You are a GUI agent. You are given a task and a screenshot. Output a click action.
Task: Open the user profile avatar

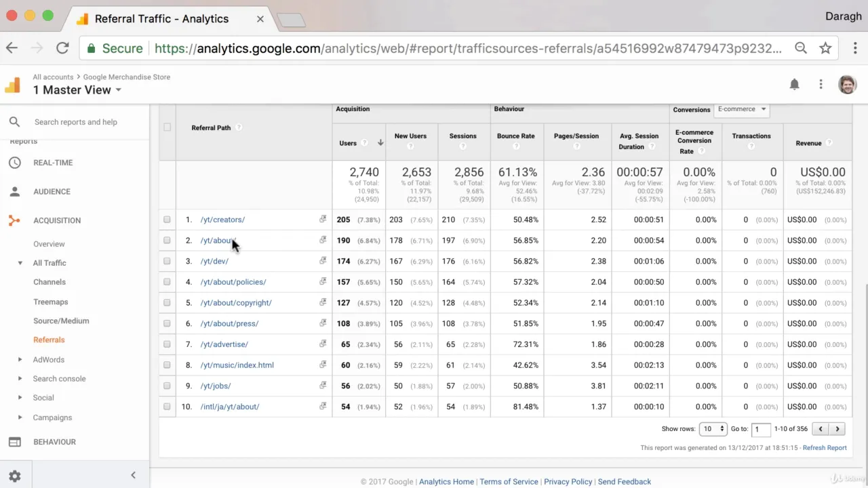pyautogui.click(x=847, y=84)
